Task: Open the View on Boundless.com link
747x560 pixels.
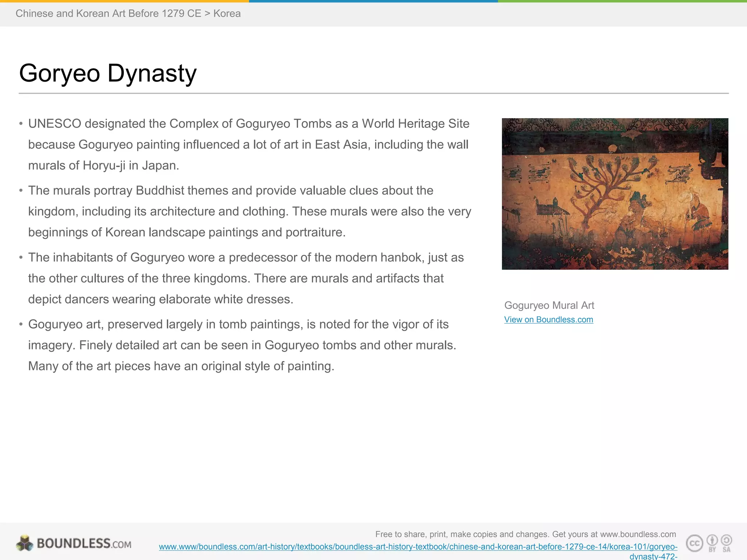Action: pos(548,320)
